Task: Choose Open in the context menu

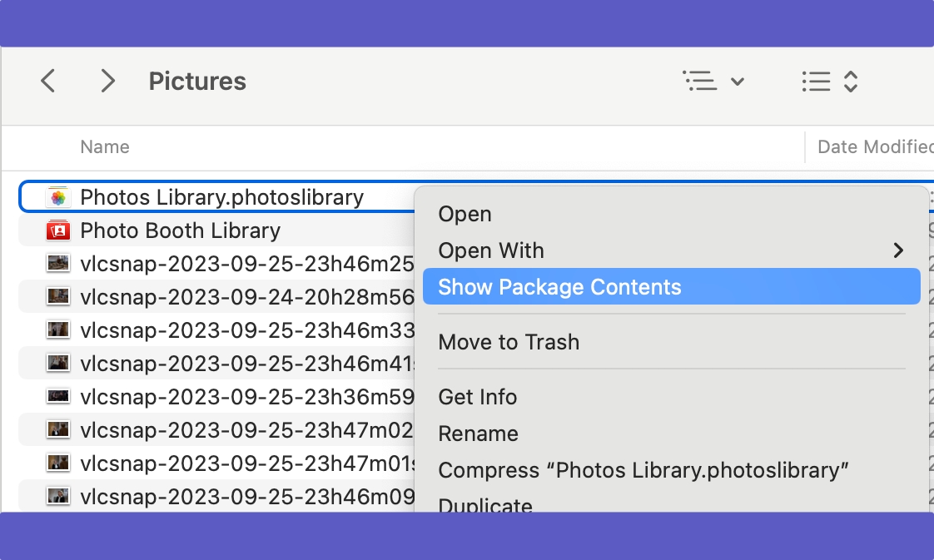Action: click(x=465, y=214)
